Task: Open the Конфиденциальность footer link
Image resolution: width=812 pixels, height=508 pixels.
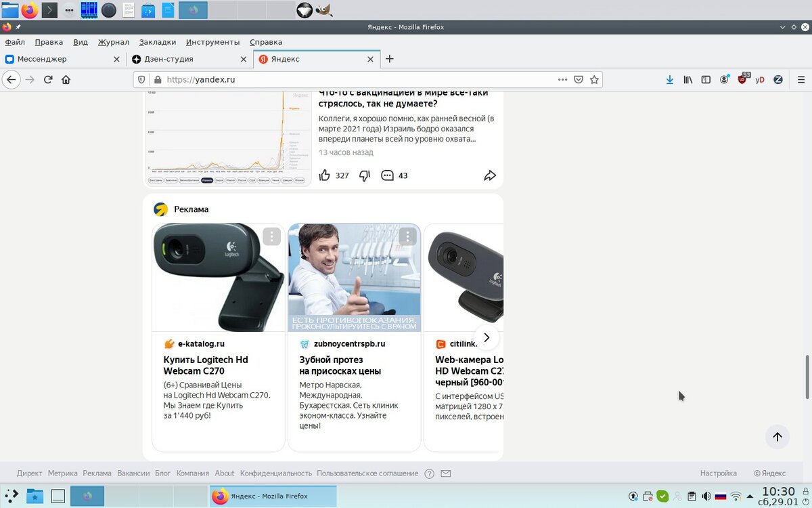Action: [x=276, y=473]
